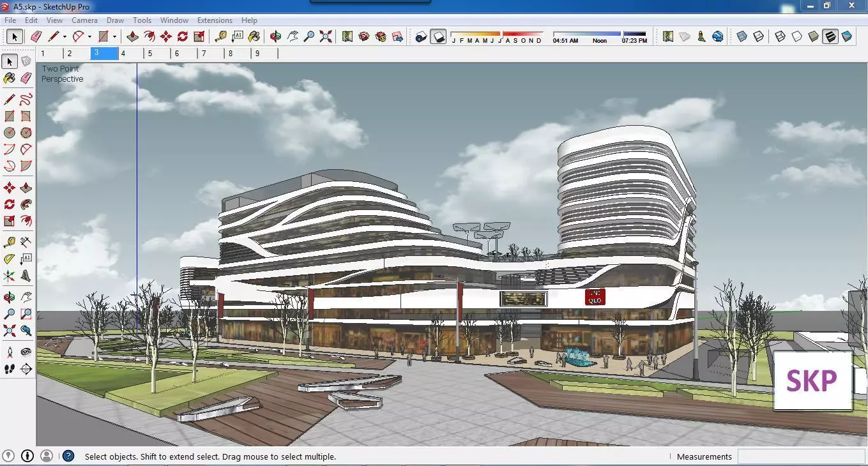Switch to scene tab 2
Image resolution: width=868 pixels, height=466 pixels.
[77, 54]
